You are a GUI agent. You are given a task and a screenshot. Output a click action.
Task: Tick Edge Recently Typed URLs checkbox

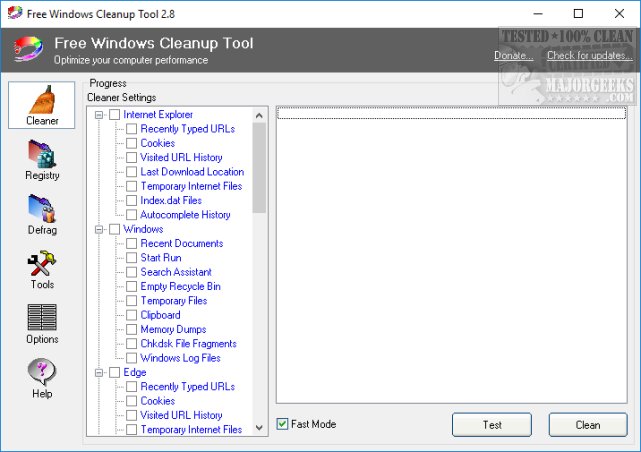tap(131, 387)
